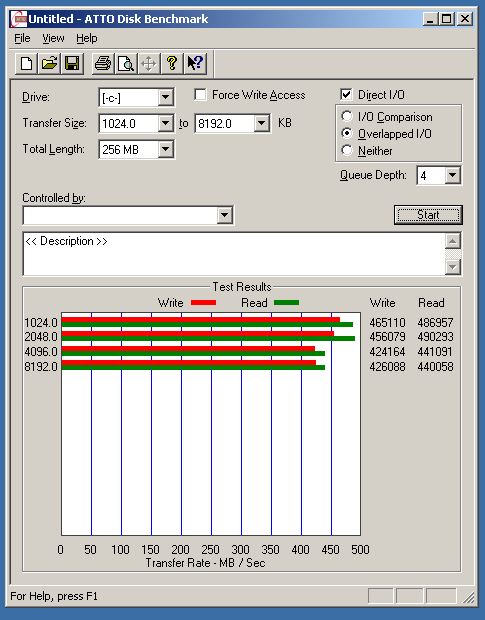Select the Neither radio option
The height and width of the screenshot is (620, 485).
tap(347, 150)
